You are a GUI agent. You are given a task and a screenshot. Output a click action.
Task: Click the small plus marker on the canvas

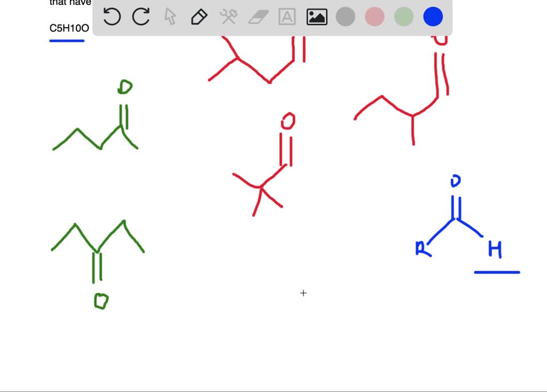[x=303, y=293]
